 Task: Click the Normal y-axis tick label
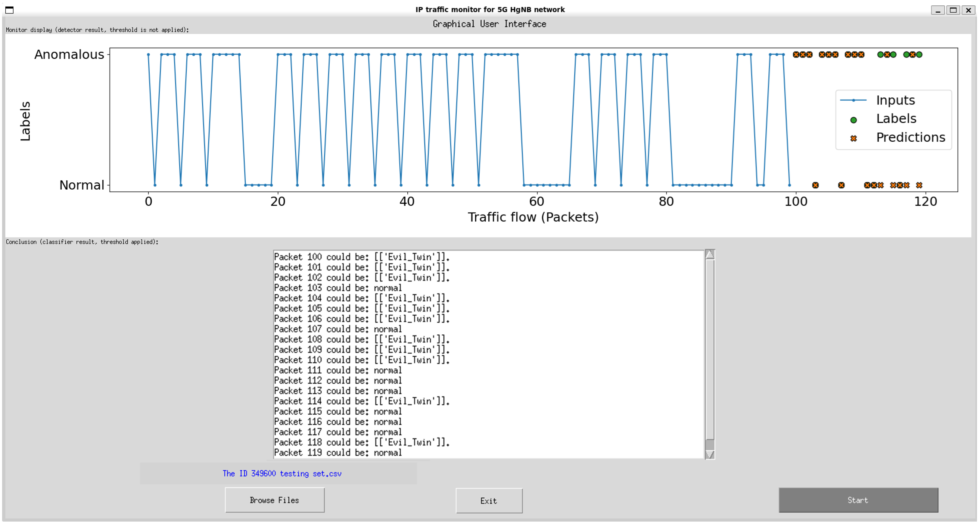[x=81, y=185]
